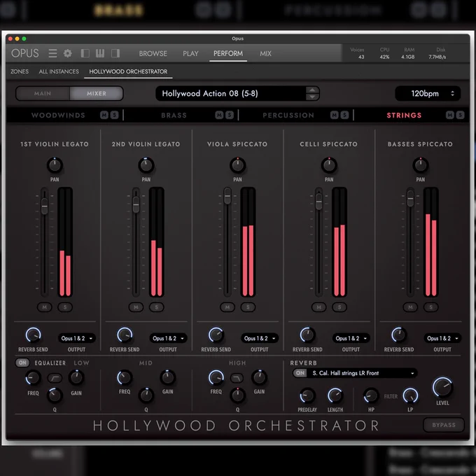Screen dimensions: 476x476
Task: Switch to the BROWSE tab
Action: [153, 53]
